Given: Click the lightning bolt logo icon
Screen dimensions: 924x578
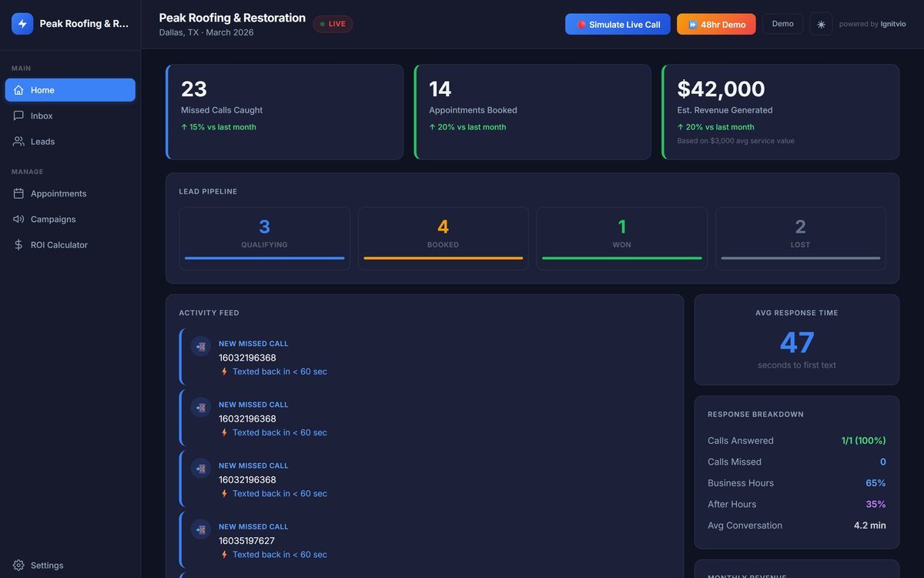Looking at the screenshot, I should (x=22, y=24).
